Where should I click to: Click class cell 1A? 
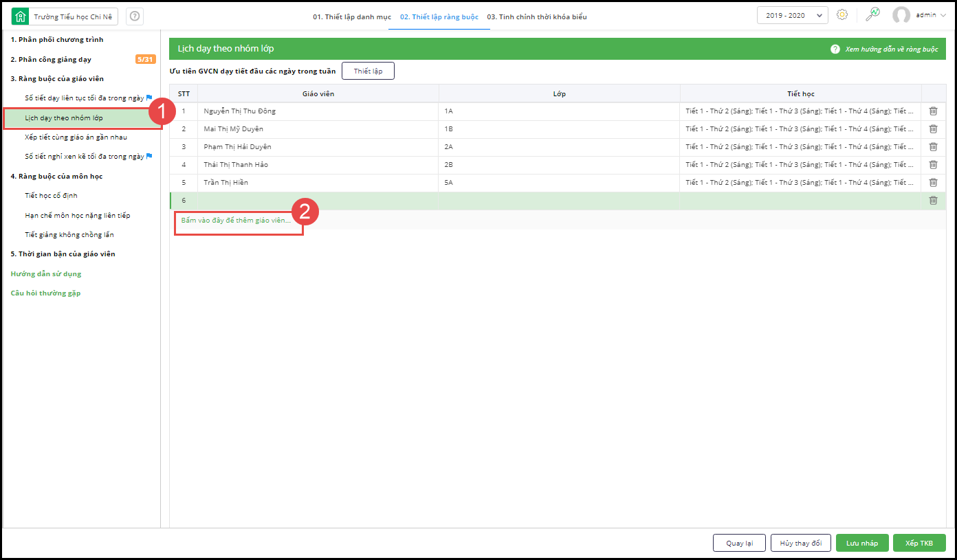click(560, 111)
